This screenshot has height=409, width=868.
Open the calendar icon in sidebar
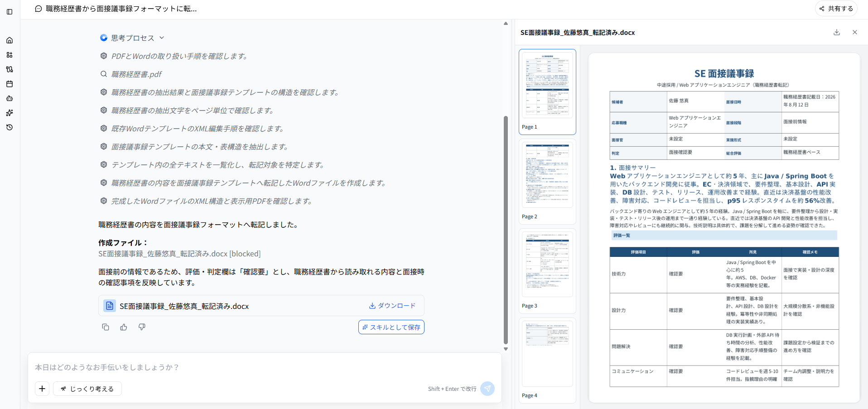[10, 84]
